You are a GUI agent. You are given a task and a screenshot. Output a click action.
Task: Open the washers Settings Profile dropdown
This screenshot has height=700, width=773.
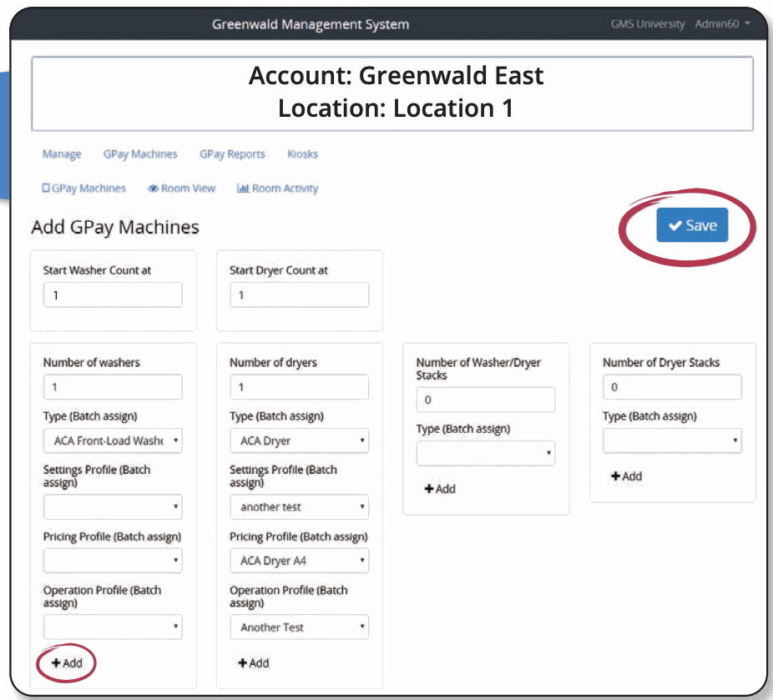[x=113, y=507]
